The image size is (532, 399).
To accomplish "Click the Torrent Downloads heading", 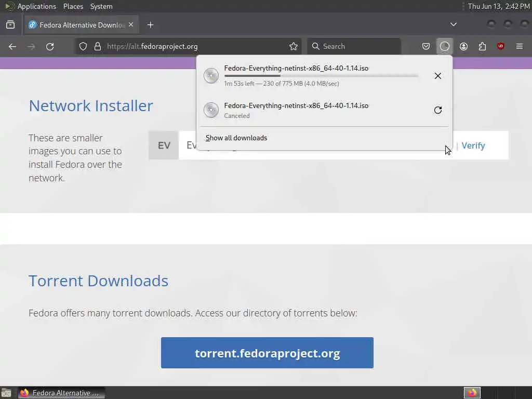I will [x=98, y=281].
